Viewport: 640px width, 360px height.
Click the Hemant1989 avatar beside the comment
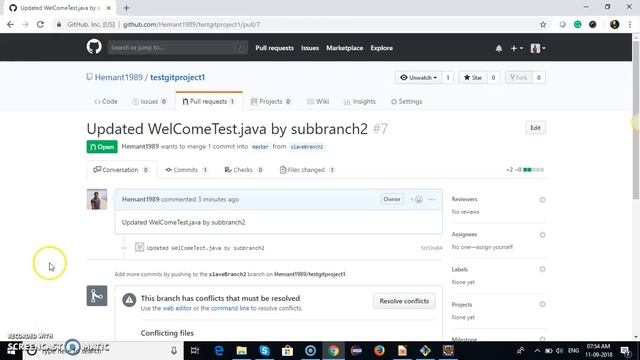tap(97, 199)
